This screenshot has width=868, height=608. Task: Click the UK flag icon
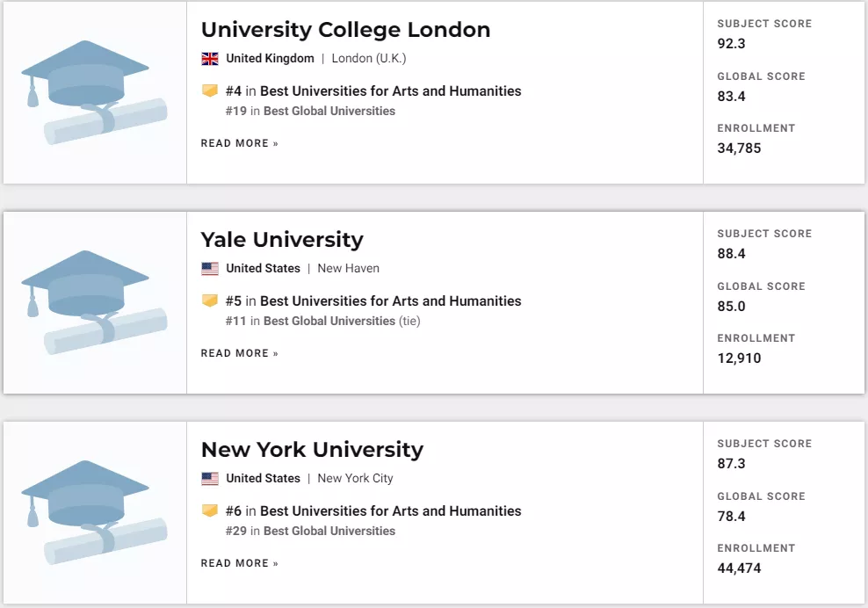pyautogui.click(x=210, y=59)
